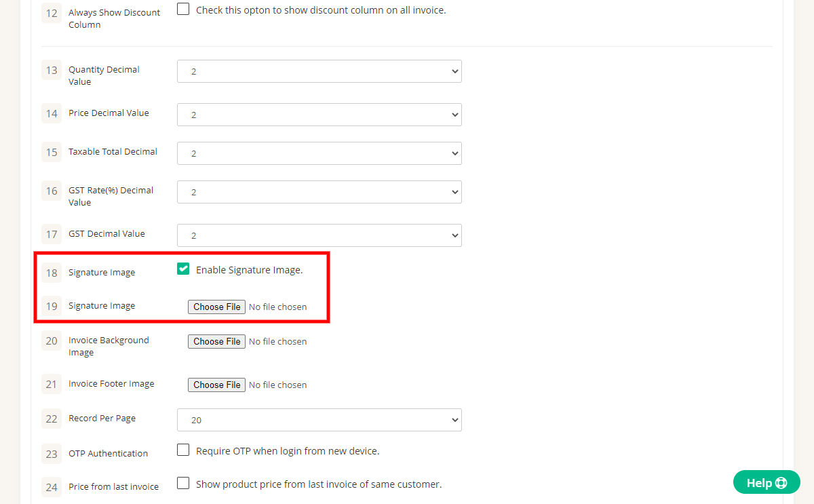Enable Always Show Discount Column checkbox
Viewport: 814px width, 504px height.
click(x=183, y=9)
